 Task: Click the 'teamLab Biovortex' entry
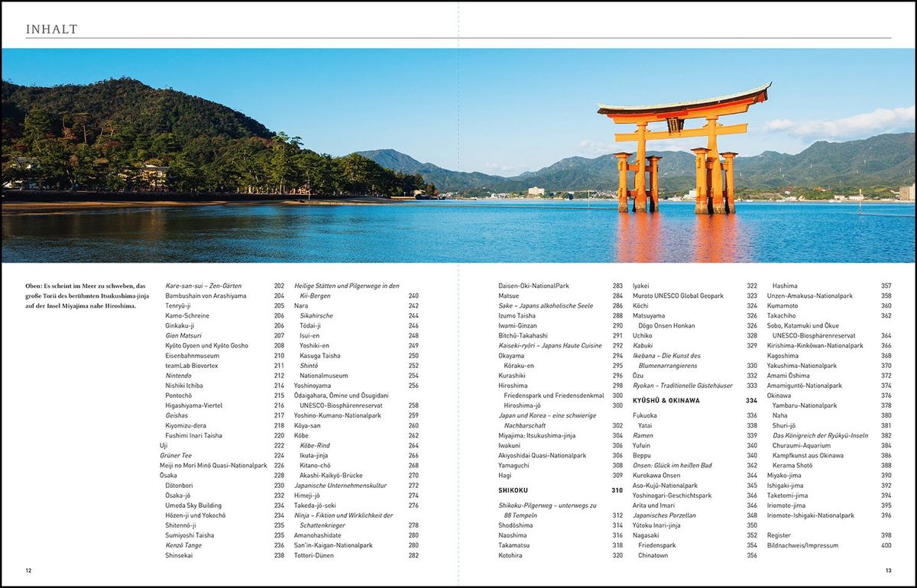pos(191,365)
